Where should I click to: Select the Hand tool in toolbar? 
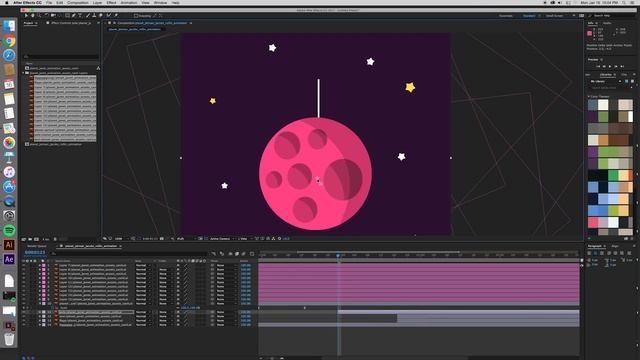pos(33,16)
